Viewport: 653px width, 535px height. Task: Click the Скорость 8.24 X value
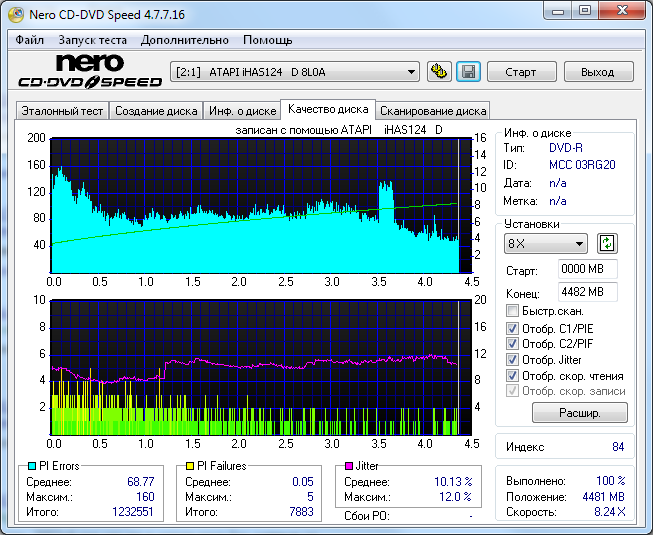pyautogui.click(x=610, y=511)
